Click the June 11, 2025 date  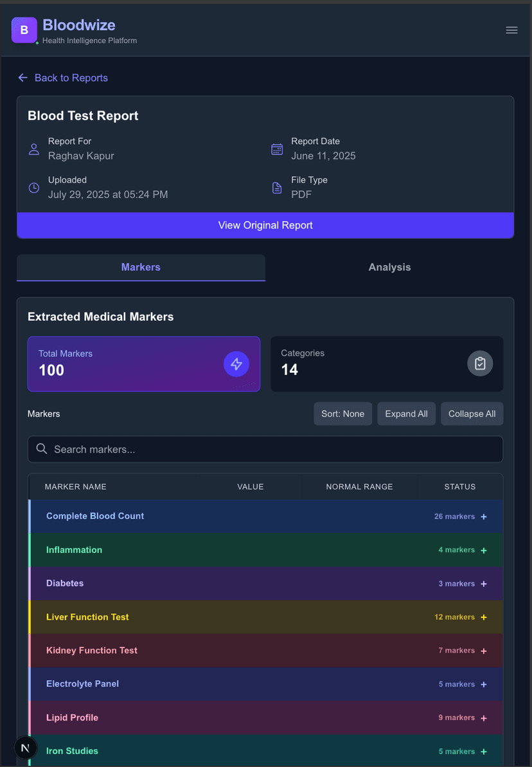coord(323,156)
